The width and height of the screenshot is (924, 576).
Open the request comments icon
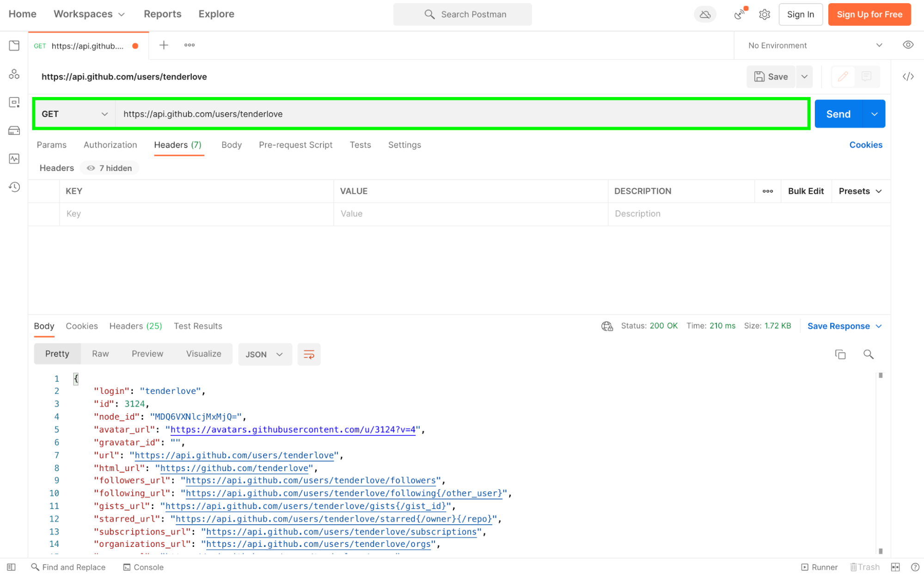(867, 76)
